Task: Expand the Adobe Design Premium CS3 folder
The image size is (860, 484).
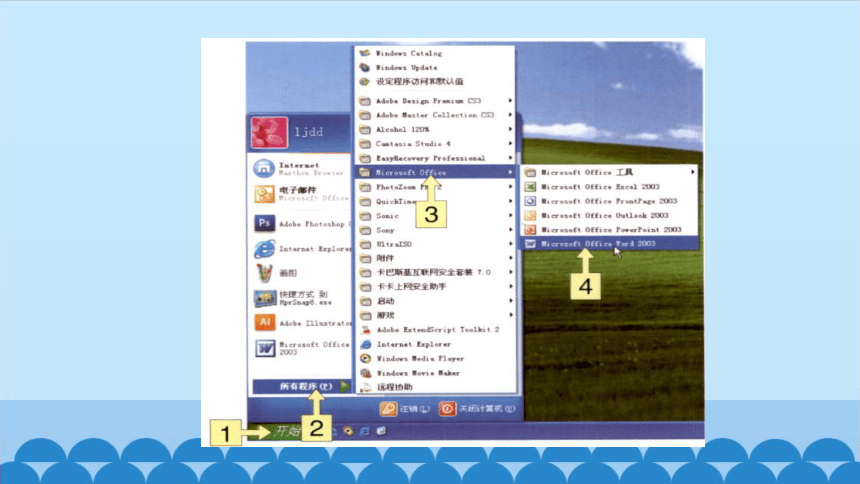Action: pyautogui.click(x=435, y=101)
